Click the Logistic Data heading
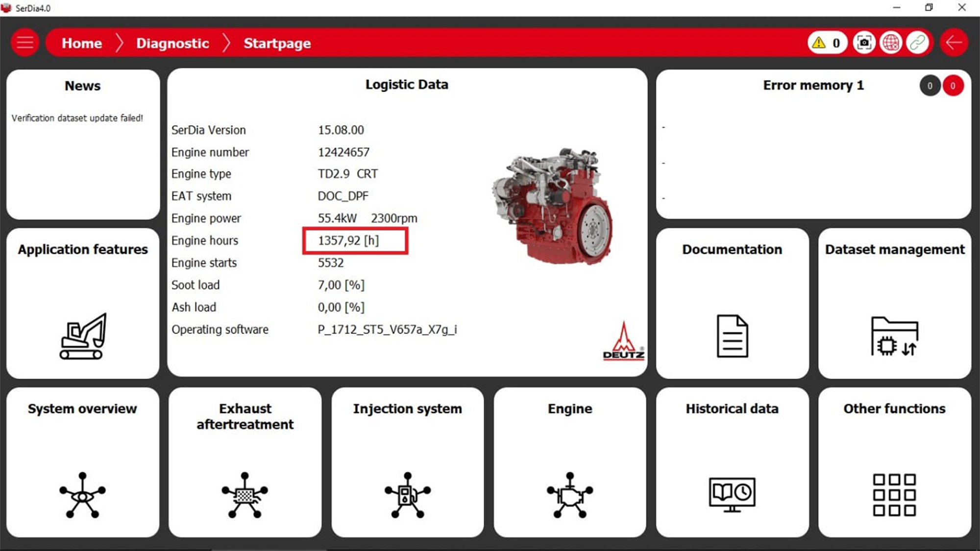 [x=407, y=85]
